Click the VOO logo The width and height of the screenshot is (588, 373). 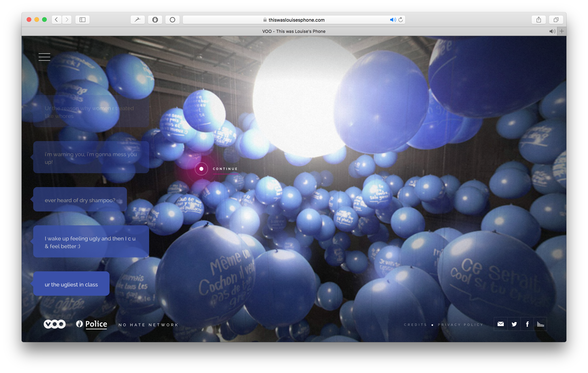(55, 324)
